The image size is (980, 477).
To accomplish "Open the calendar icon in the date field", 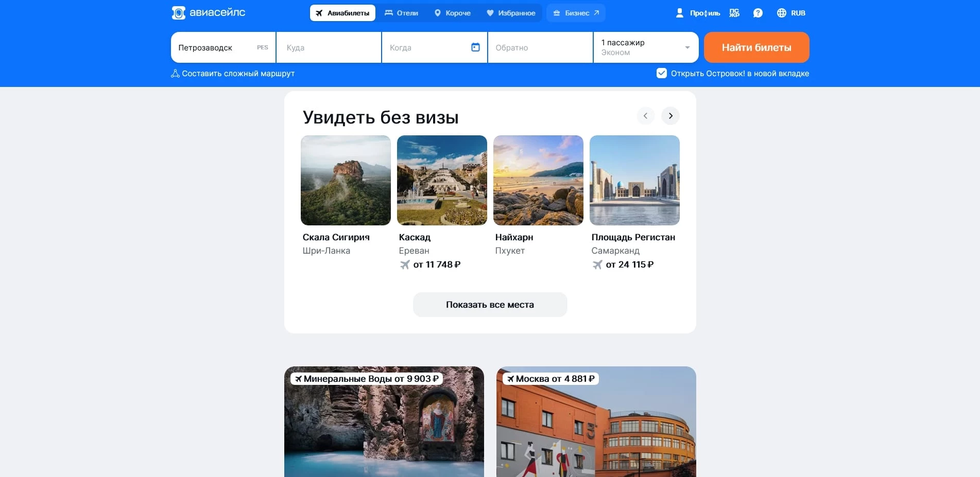I will (475, 47).
